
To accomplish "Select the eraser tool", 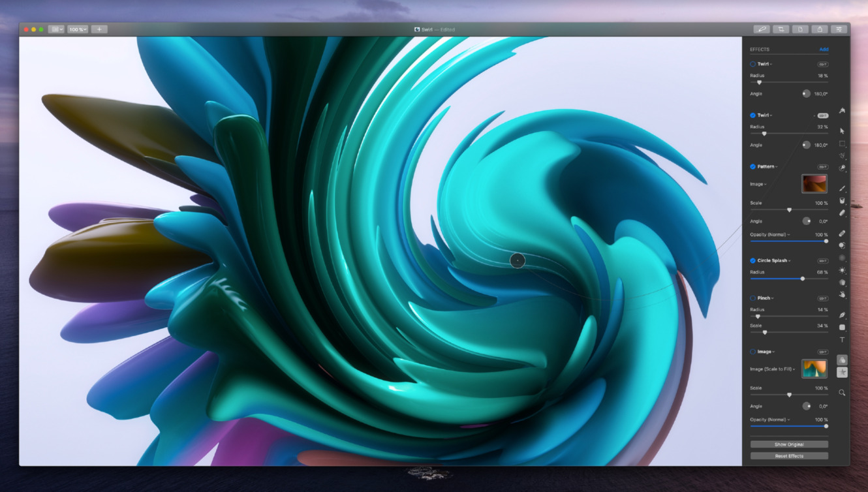I will coord(842,213).
